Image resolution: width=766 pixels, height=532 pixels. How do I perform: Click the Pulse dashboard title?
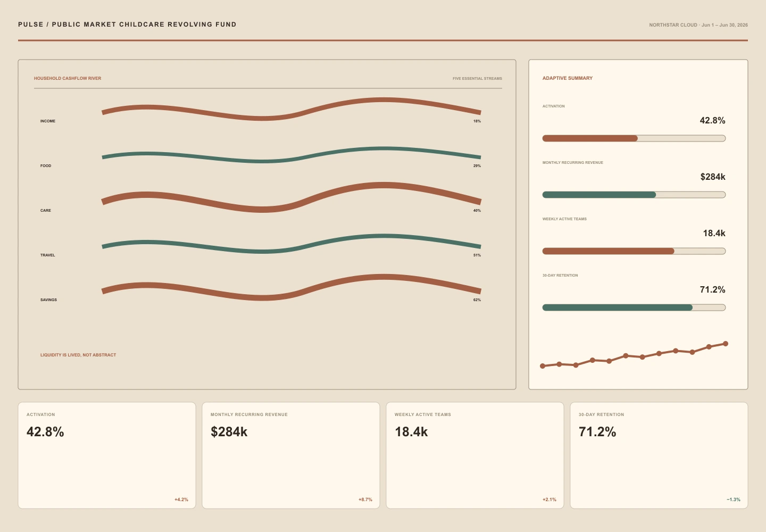point(127,24)
